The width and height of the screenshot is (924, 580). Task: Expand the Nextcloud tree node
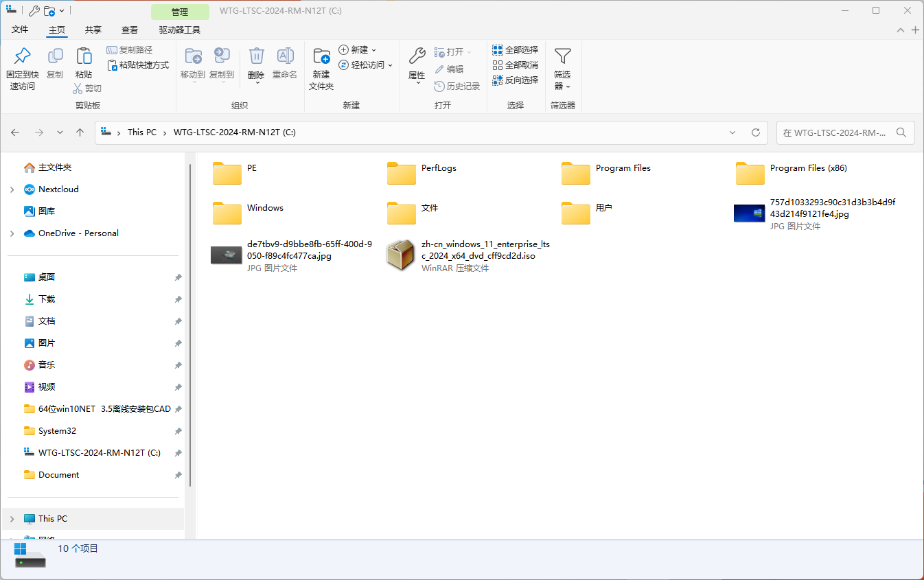click(x=12, y=189)
